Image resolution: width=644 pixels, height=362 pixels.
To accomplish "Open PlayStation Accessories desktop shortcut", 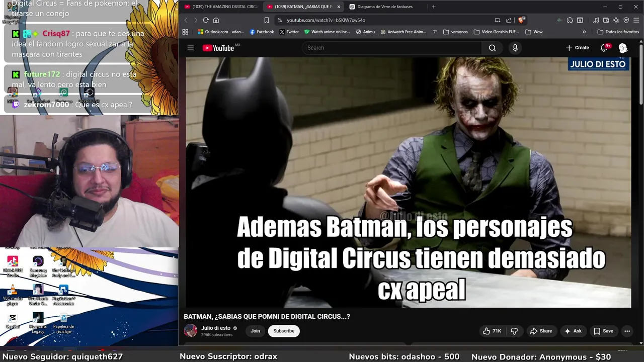I will (63, 295).
